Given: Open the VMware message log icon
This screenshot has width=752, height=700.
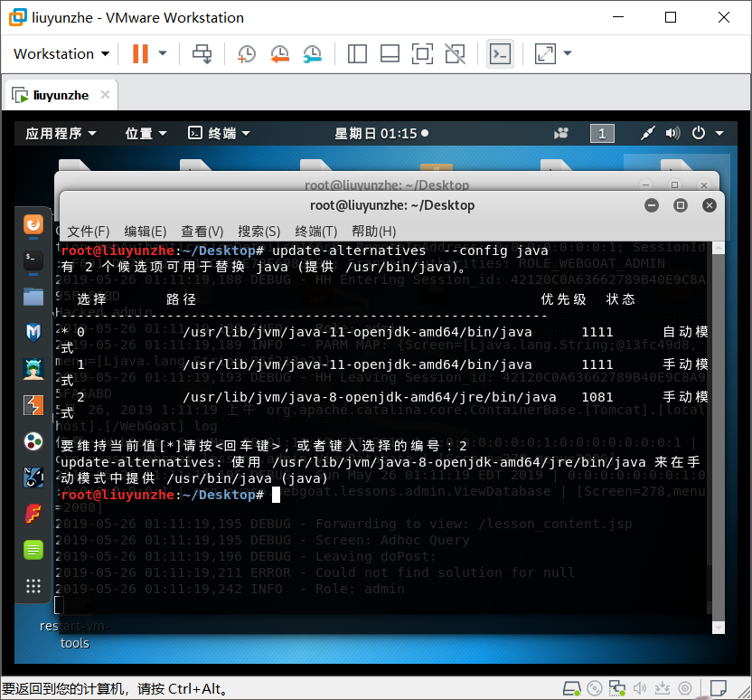Looking at the screenshot, I should coord(718,689).
